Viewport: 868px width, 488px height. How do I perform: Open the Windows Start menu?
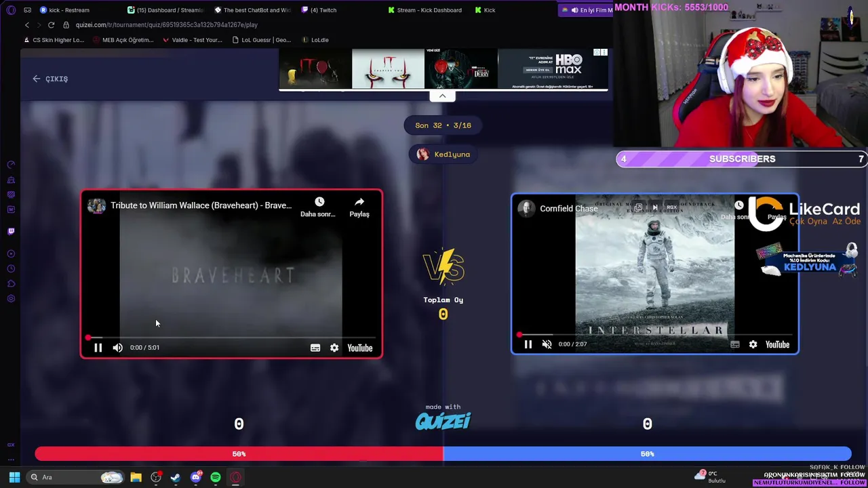click(x=14, y=477)
